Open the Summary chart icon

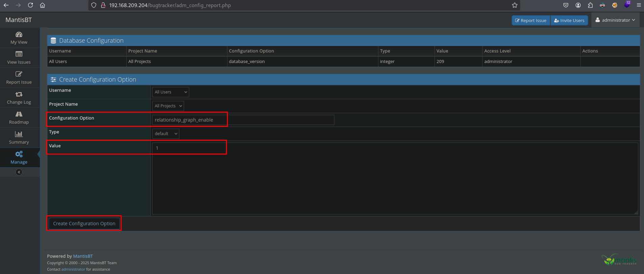click(x=19, y=134)
